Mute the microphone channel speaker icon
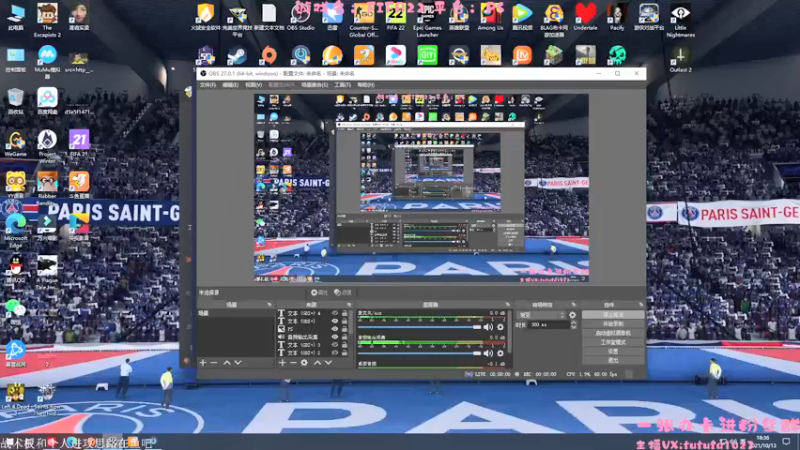 click(488, 327)
